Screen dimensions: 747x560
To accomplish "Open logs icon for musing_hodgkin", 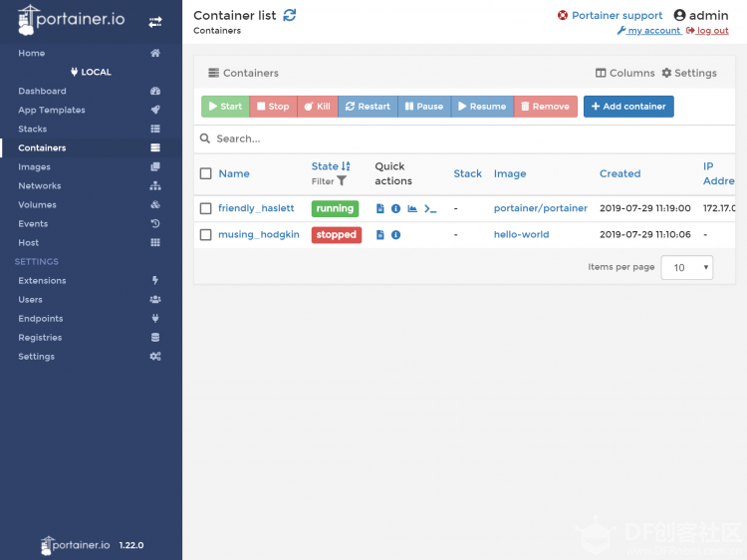I will (380, 235).
